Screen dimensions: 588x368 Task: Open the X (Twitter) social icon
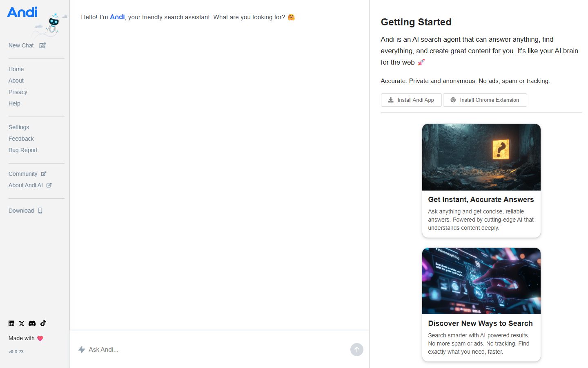coord(22,323)
